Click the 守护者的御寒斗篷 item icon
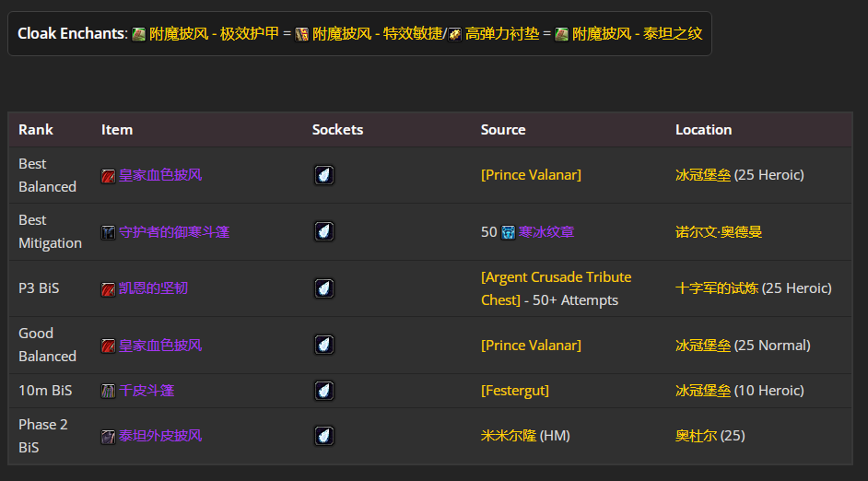Image resolution: width=868 pixels, height=481 pixels. [x=109, y=232]
